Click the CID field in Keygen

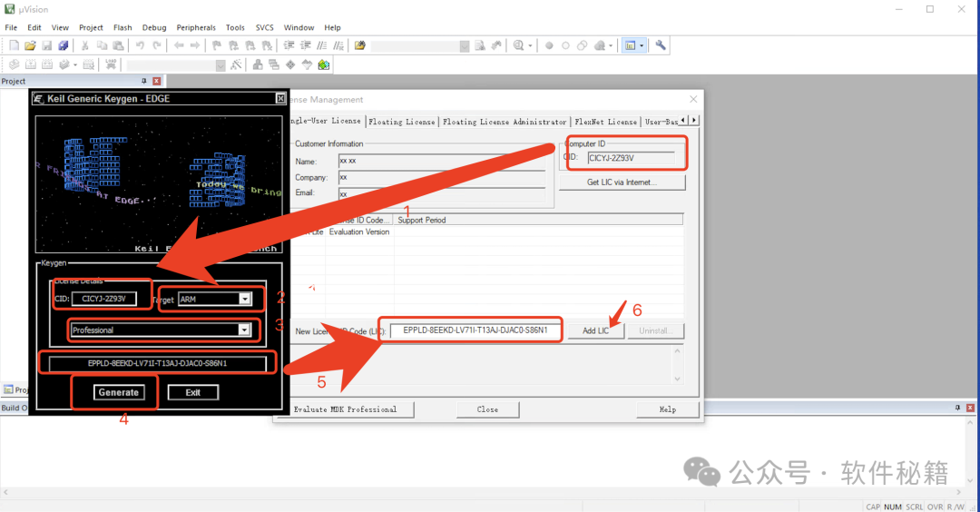coord(103,299)
